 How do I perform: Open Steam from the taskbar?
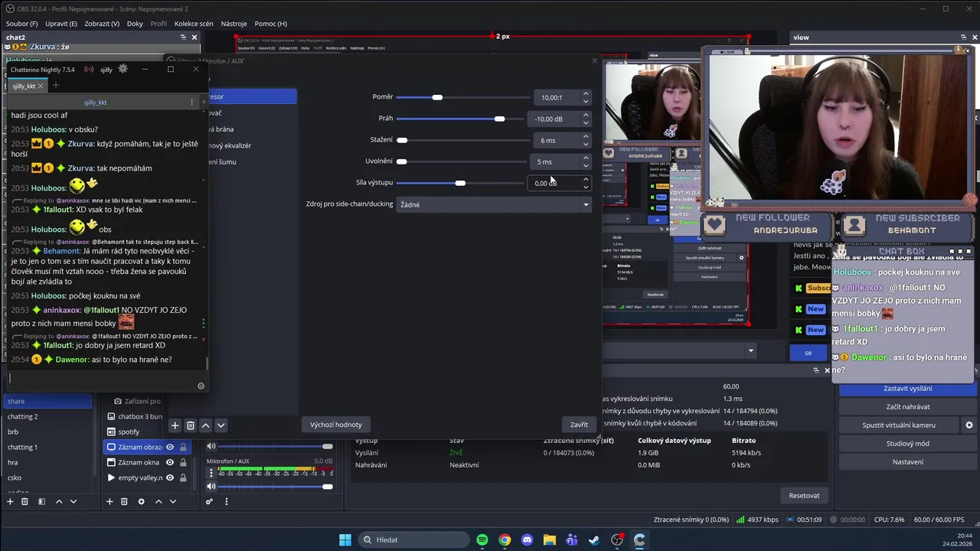[594, 540]
